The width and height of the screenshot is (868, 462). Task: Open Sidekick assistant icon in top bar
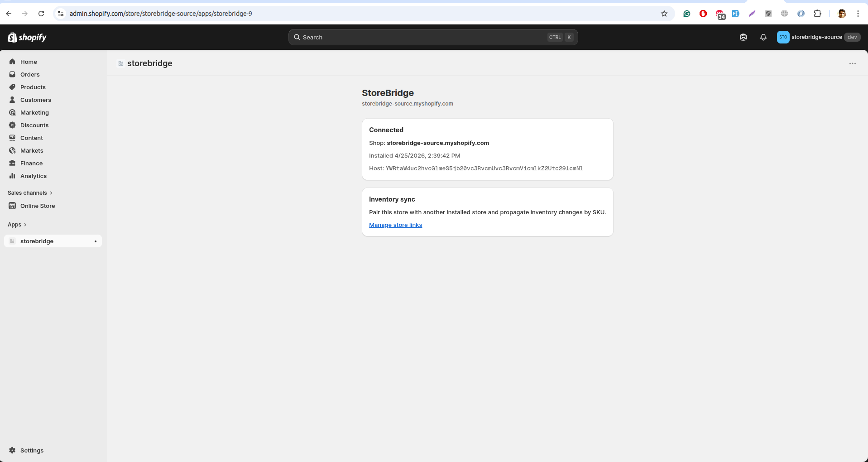click(743, 37)
